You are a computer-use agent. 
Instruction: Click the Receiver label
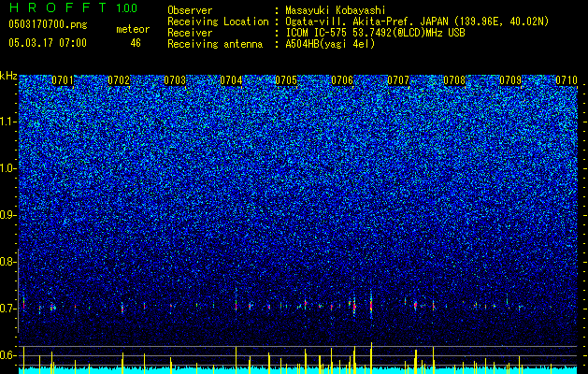[190, 33]
